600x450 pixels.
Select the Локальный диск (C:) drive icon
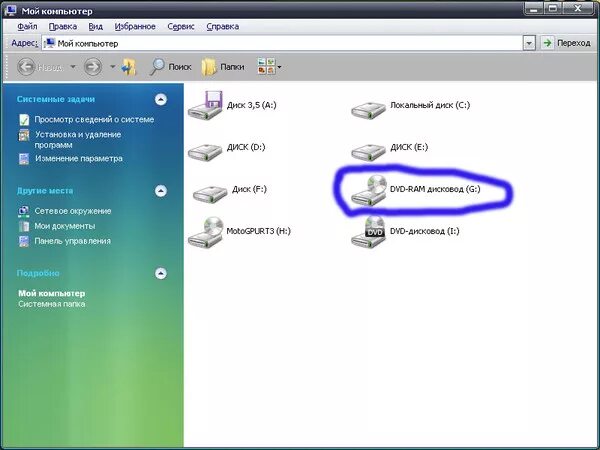tap(368, 110)
